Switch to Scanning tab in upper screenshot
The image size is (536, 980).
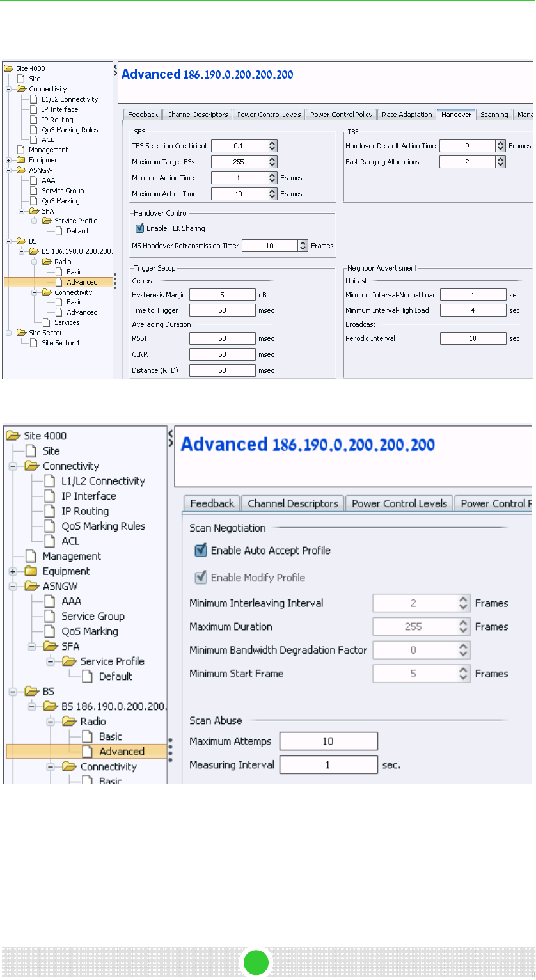[494, 115]
